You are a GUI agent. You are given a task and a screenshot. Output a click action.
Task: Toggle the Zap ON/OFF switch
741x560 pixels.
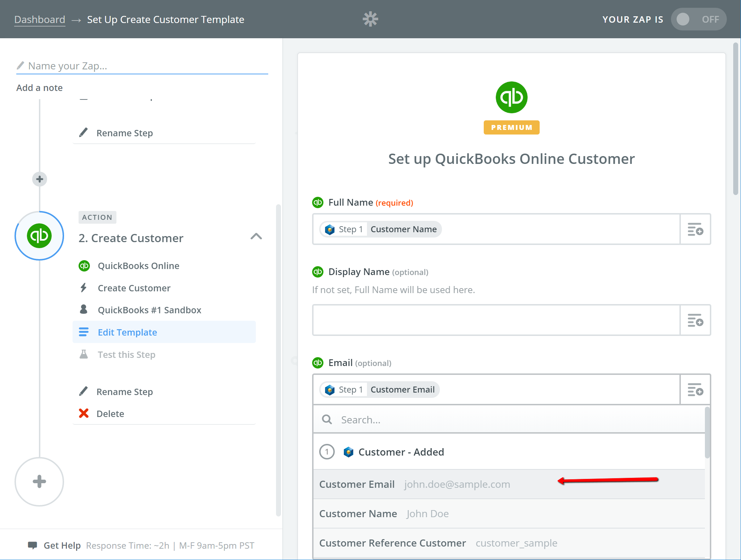[x=698, y=19]
